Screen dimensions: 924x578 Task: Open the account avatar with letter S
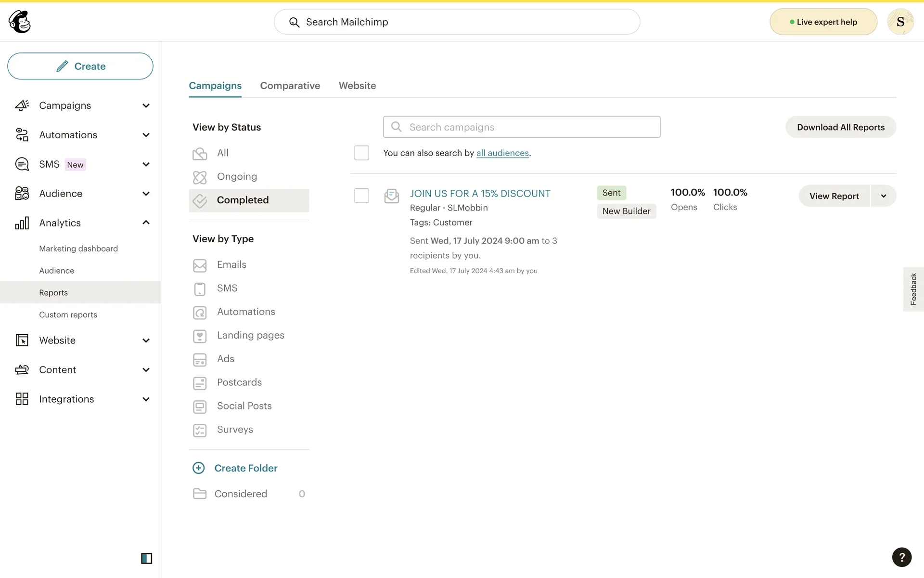click(x=900, y=22)
